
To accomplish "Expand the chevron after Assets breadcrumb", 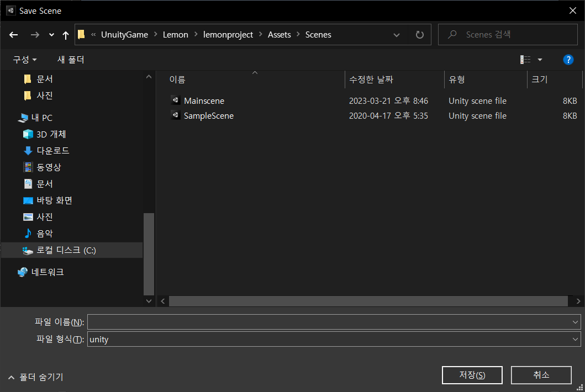I will click(x=298, y=34).
